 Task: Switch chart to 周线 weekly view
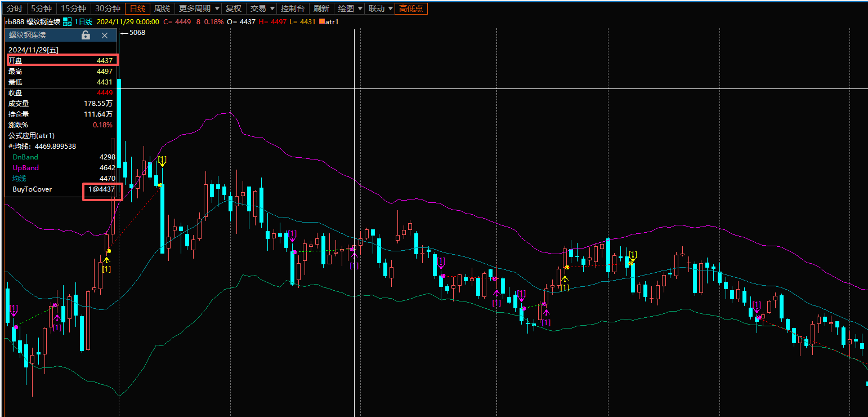pos(162,8)
